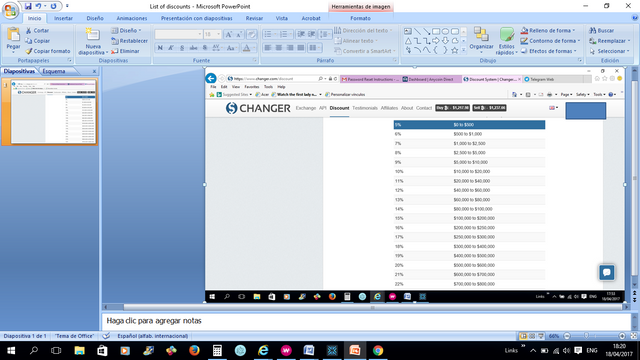Click the Pegar paste icon

pos(13,36)
